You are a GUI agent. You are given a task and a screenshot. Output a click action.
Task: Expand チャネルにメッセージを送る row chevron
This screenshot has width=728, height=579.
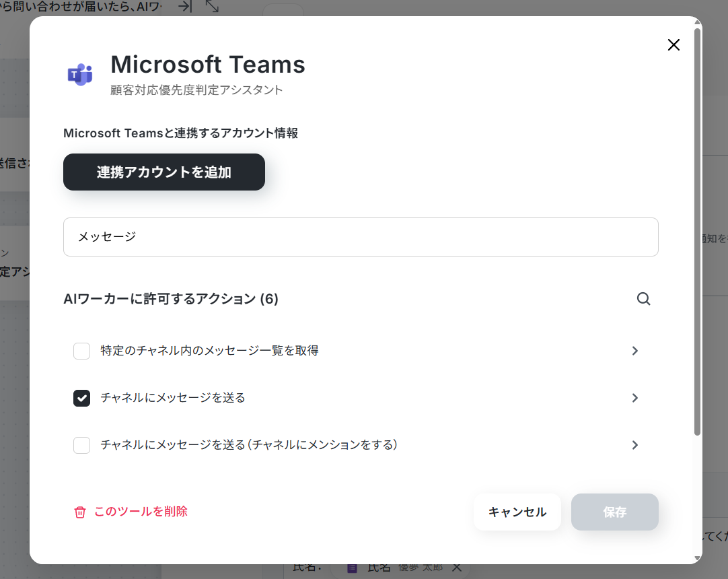click(634, 399)
